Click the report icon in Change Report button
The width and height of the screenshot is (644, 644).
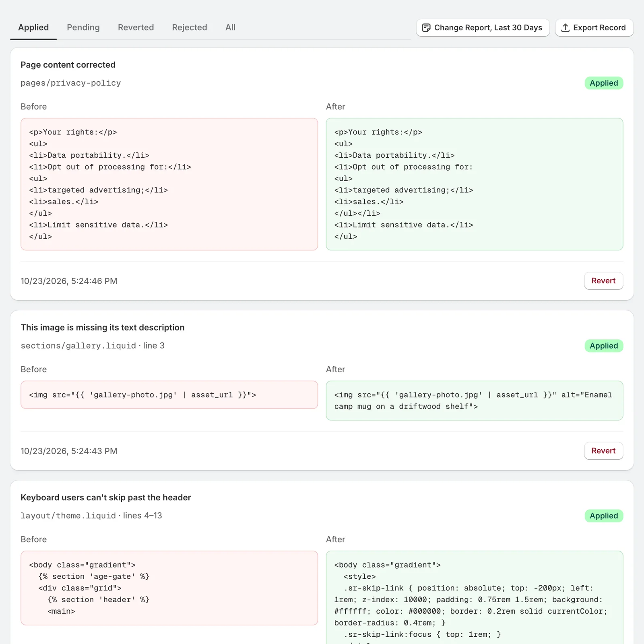pyautogui.click(x=426, y=28)
